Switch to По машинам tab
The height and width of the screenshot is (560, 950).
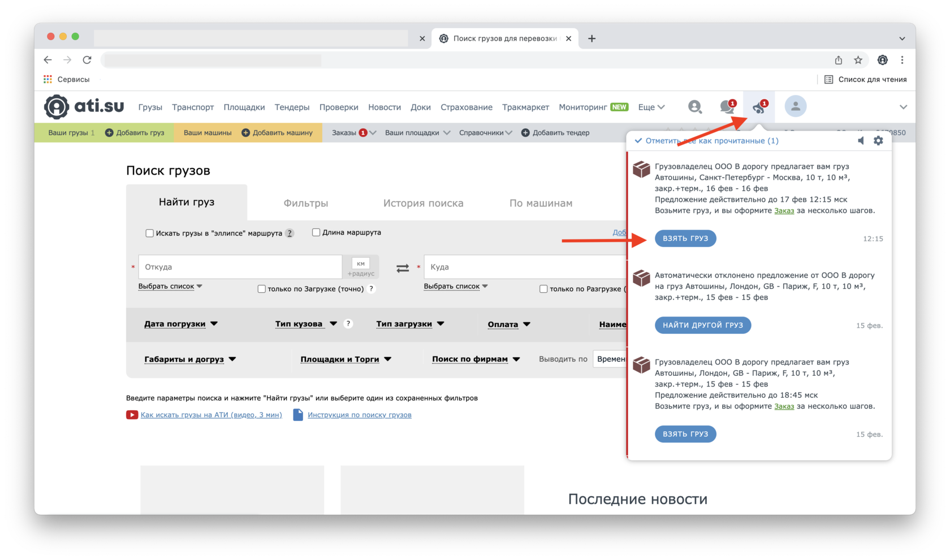click(541, 203)
